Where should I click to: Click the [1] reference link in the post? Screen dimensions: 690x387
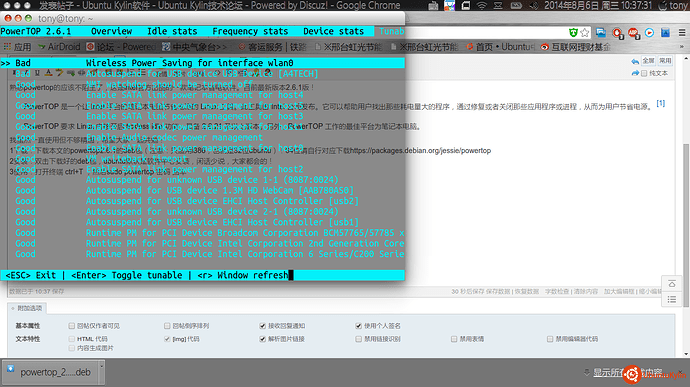[x=661, y=103]
